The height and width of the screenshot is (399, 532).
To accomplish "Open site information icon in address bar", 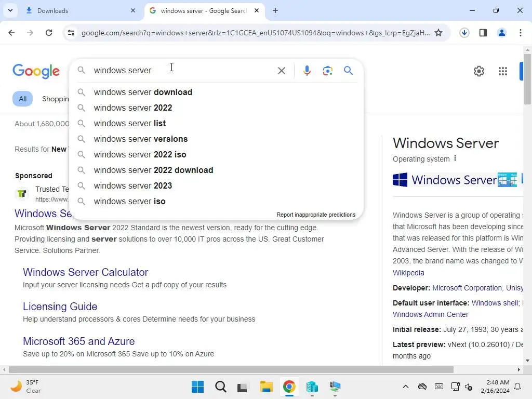I will tap(71, 33).
